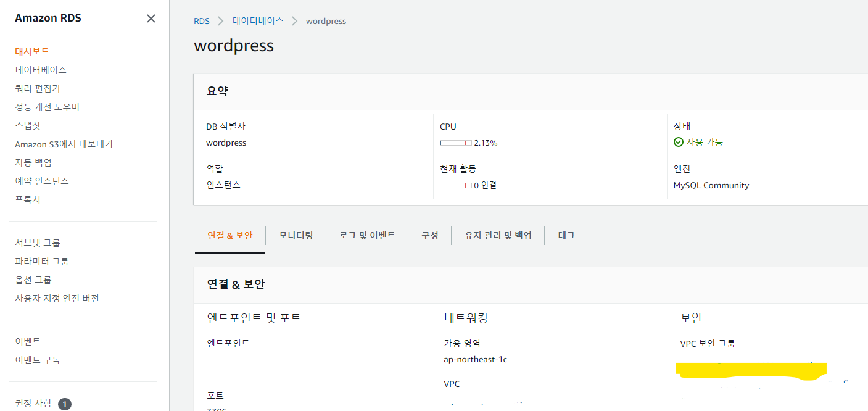Click the 2.13% CPU value

pyautogui.click(x=486, y=143)
